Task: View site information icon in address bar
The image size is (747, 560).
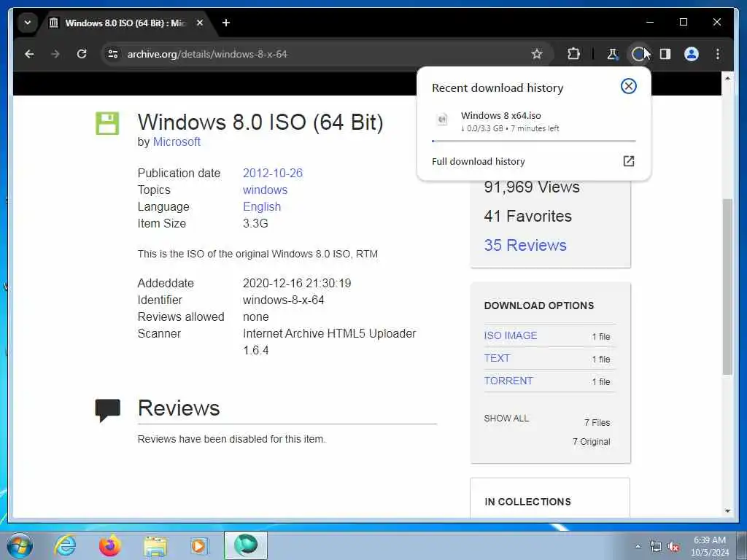Action: (113, 54)
